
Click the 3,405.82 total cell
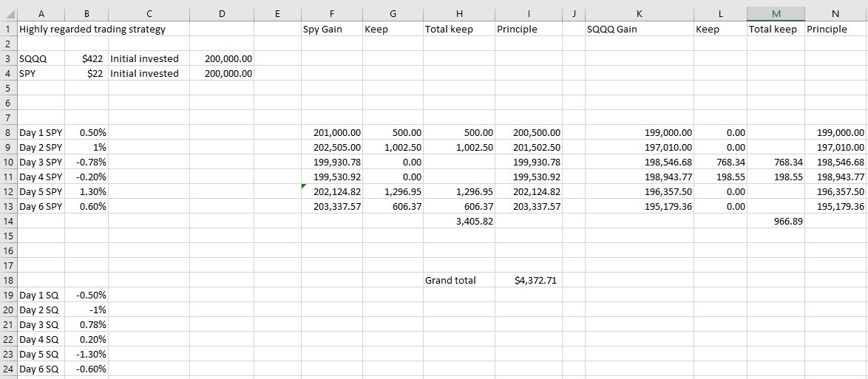(459, 221)
